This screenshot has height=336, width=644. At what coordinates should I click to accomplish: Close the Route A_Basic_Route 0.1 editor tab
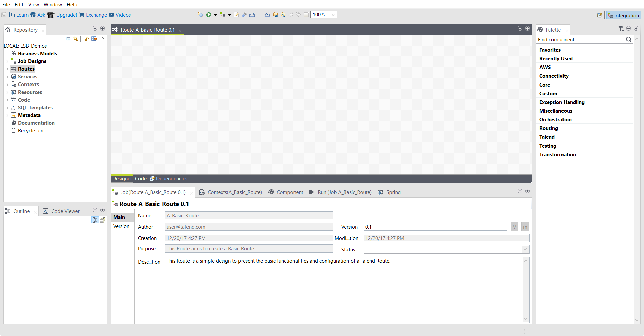(180, 31)
